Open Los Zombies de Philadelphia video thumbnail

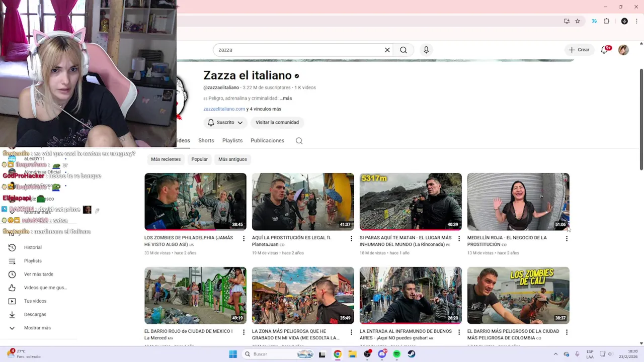pyautogui.click(x=195, y=202)
